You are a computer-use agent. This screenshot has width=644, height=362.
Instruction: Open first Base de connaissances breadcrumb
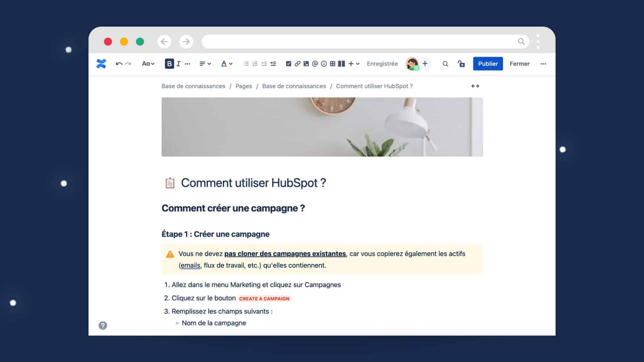(x=193, y=86)
